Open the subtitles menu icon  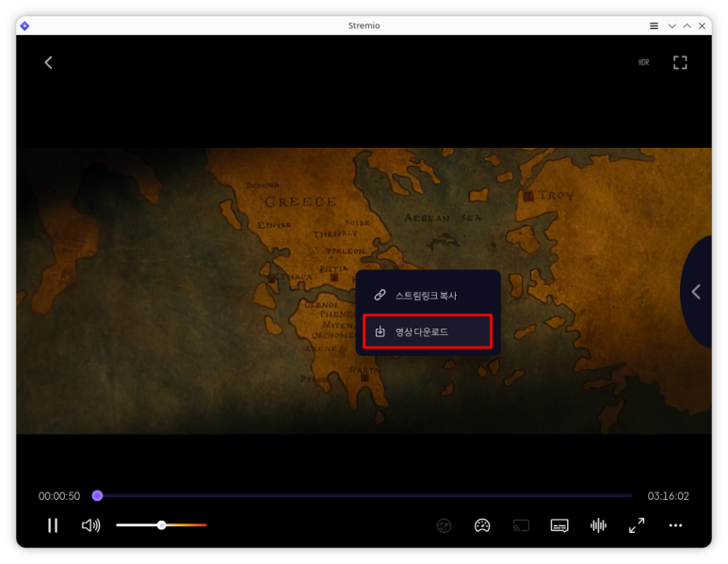coord(559,525)
